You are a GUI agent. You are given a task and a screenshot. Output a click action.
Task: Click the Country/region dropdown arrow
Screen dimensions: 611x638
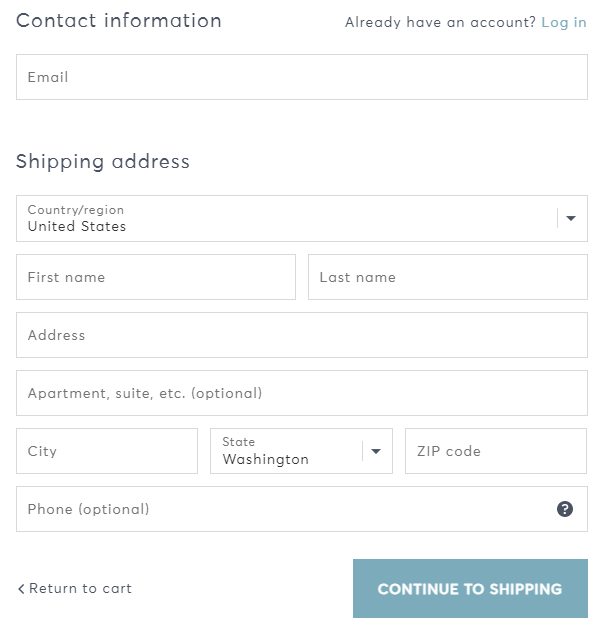click(571, 218)
